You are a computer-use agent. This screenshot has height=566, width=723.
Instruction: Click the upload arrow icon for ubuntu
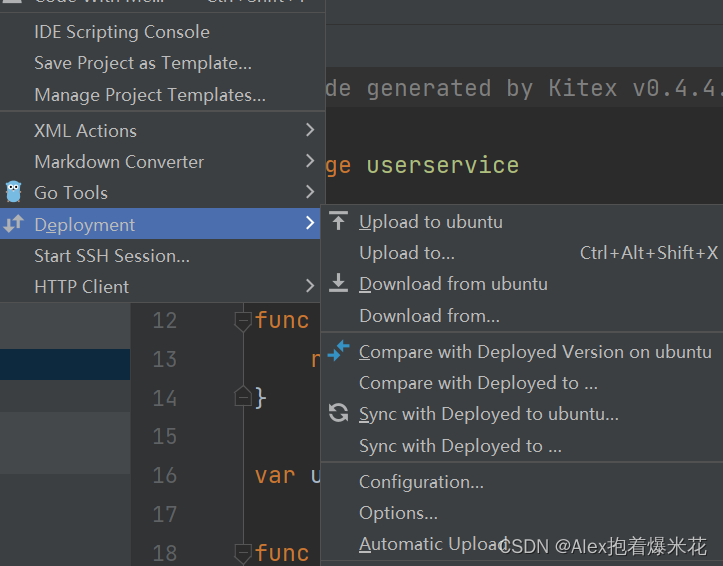pyautogui.click(x=338, y=221)
